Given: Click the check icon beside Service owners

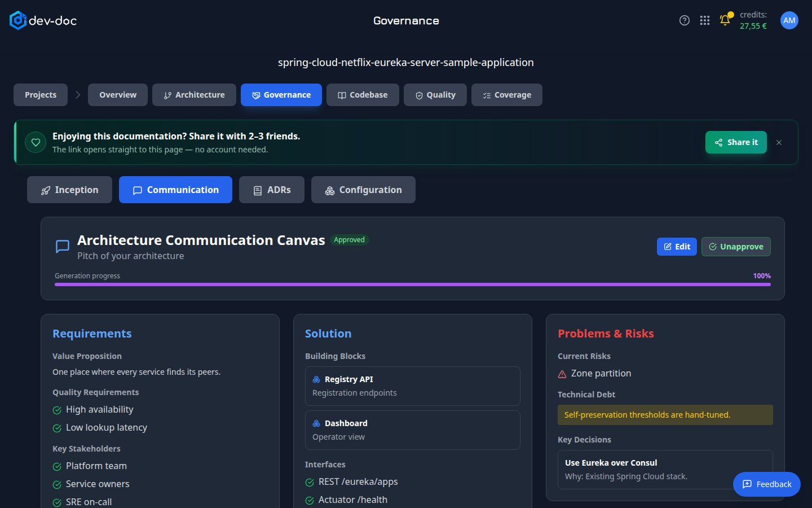Looking at the screenshot, I should [x=57, y=485].
